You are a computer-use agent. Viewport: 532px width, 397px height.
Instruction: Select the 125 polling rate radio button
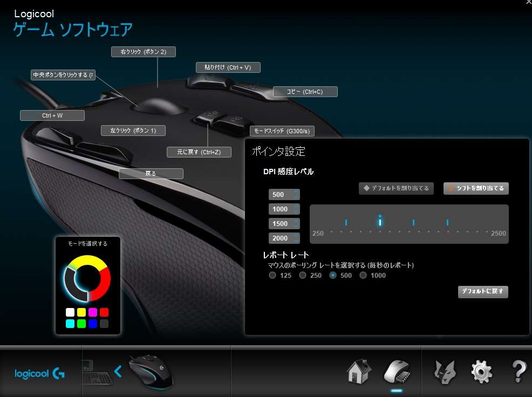pyautogui.click(x=272, y=275)
